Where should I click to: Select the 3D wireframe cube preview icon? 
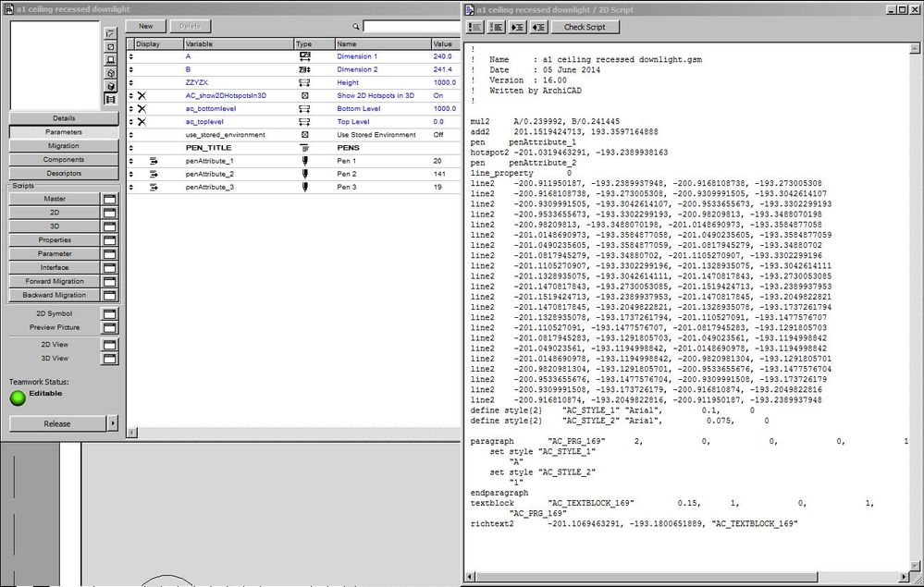pyautogui.click(x=110, y=73)
